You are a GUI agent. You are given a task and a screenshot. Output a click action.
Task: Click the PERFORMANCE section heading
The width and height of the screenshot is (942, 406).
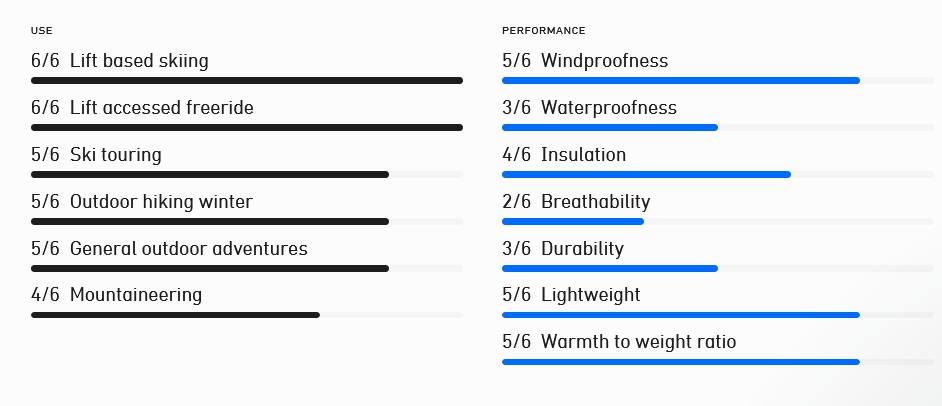[544, 31]
